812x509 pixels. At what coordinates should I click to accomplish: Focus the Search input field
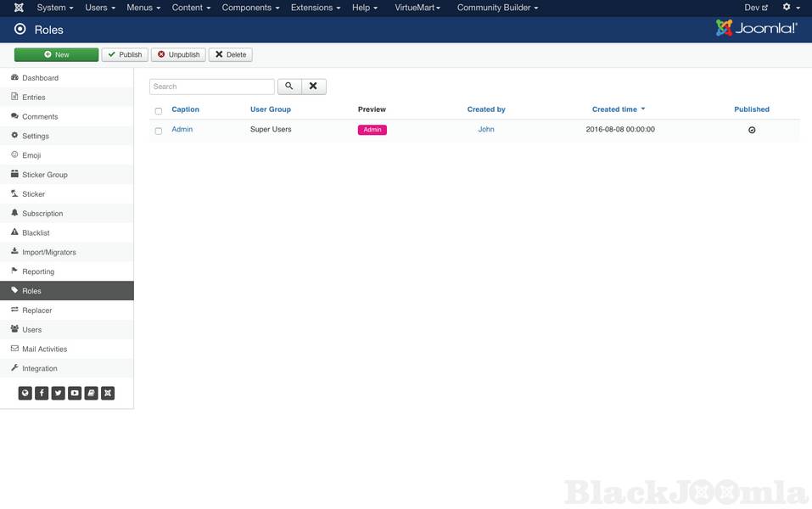point(211,87)
